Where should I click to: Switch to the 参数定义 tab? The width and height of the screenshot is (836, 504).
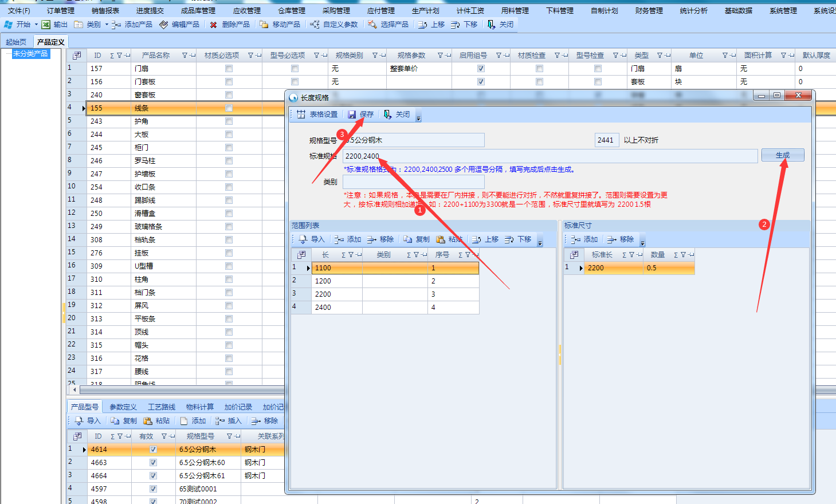click(123, 407)
